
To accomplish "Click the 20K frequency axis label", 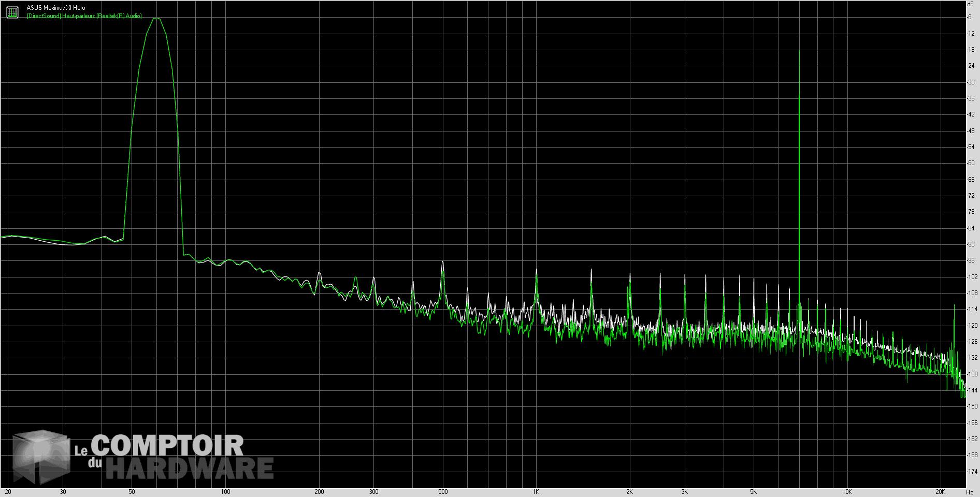I will click(941, 491).
